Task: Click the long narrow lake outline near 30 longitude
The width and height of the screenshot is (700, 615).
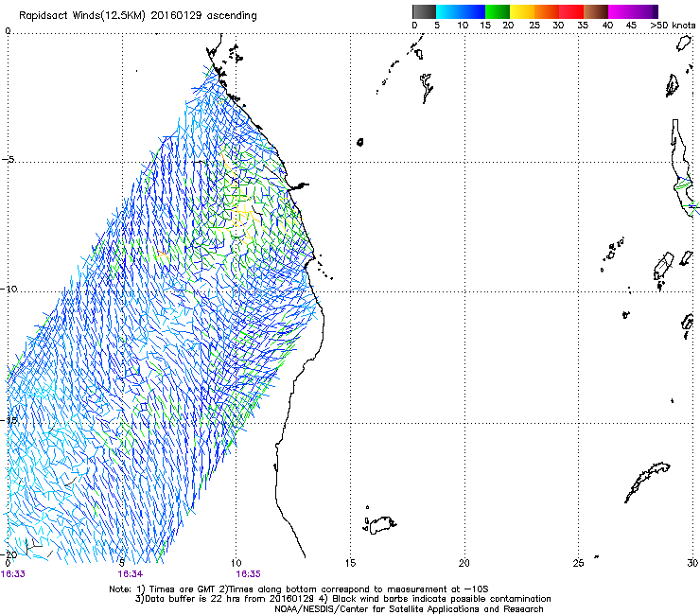Action: (x=682, y=167)
